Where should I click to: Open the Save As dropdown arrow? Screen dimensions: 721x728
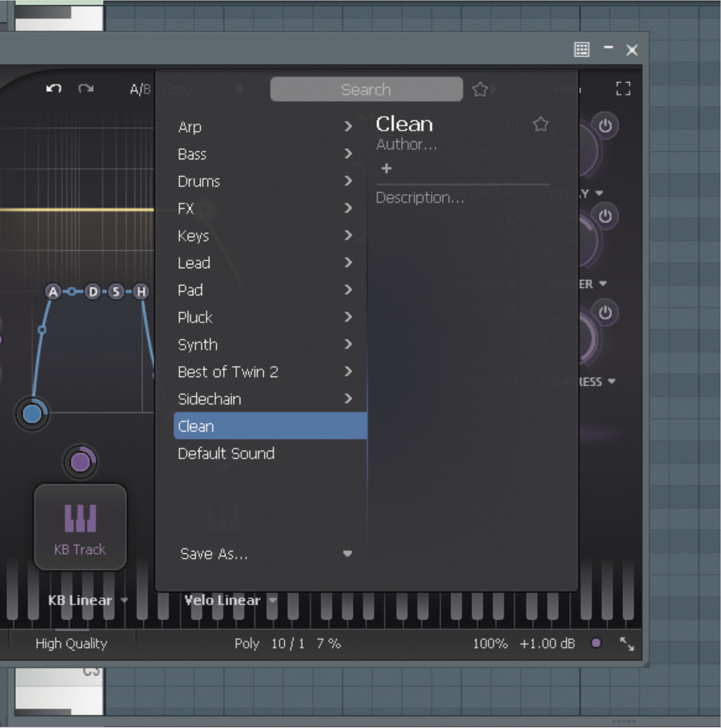click(348, 554)
